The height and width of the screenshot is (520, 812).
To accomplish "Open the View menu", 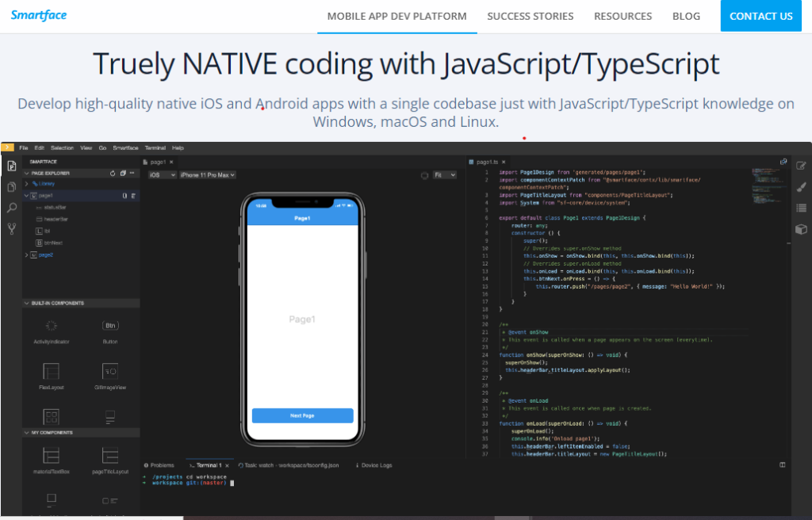I will pos(86,148).
